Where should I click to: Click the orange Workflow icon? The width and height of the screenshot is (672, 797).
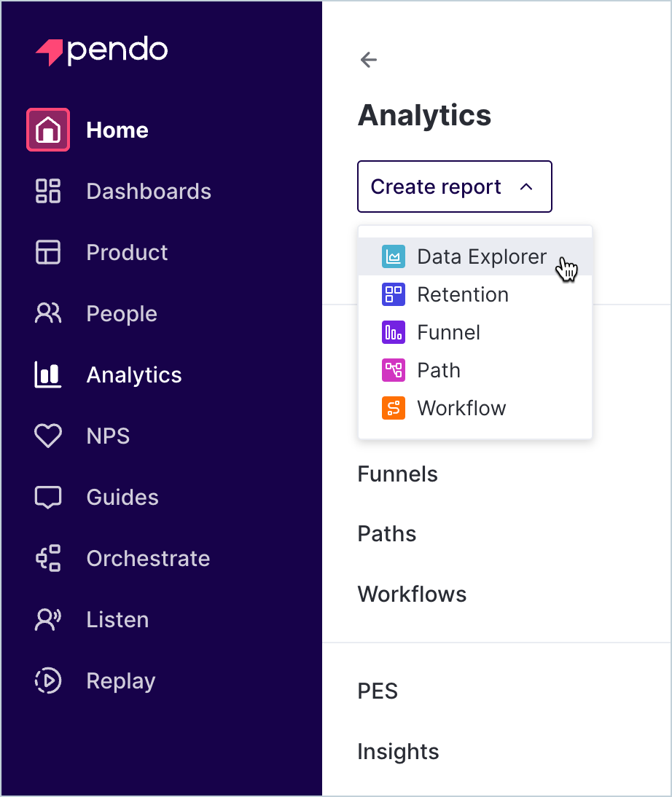pyautogui.click(x=394, y=408)
